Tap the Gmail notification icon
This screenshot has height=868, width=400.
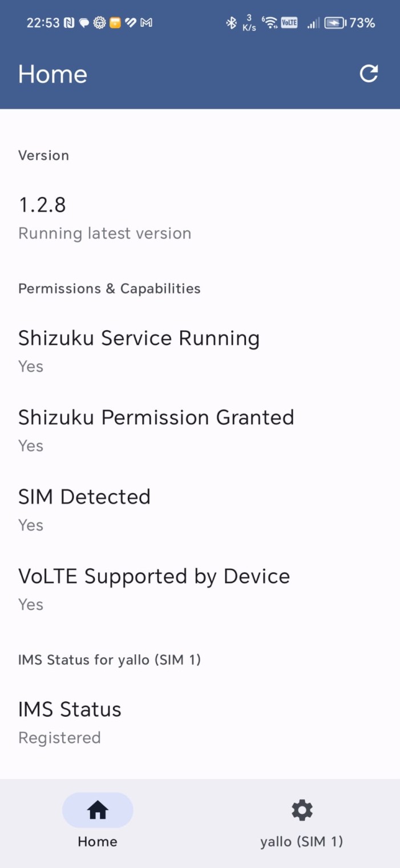pyautogui.click(x=146, y=23)
